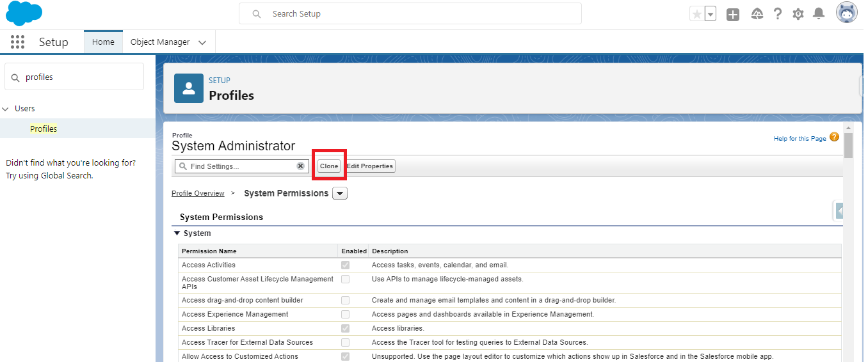Open the Notifications bell icon
Screen dimensions: 868x362
[818, 14]
